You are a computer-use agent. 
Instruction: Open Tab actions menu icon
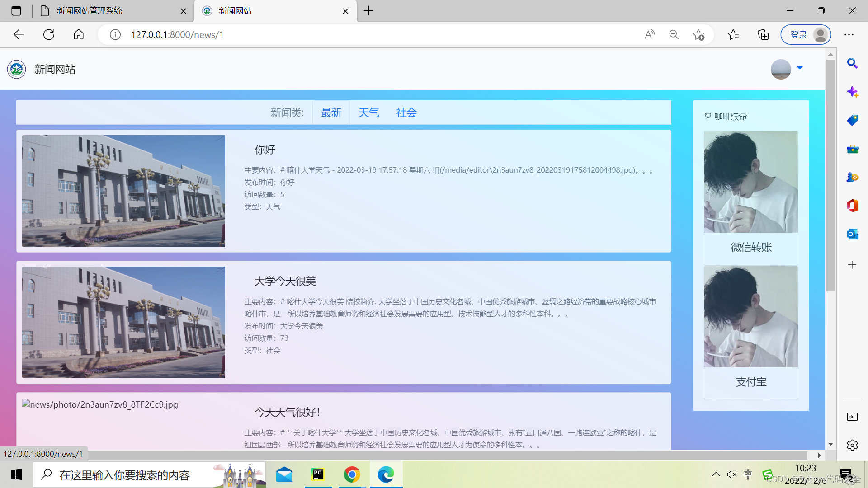(16, 11)
